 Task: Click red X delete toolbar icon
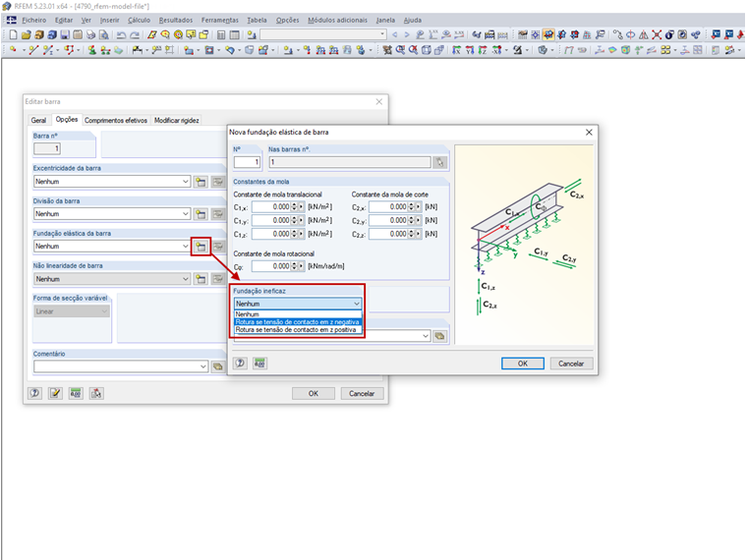[657, 34]
